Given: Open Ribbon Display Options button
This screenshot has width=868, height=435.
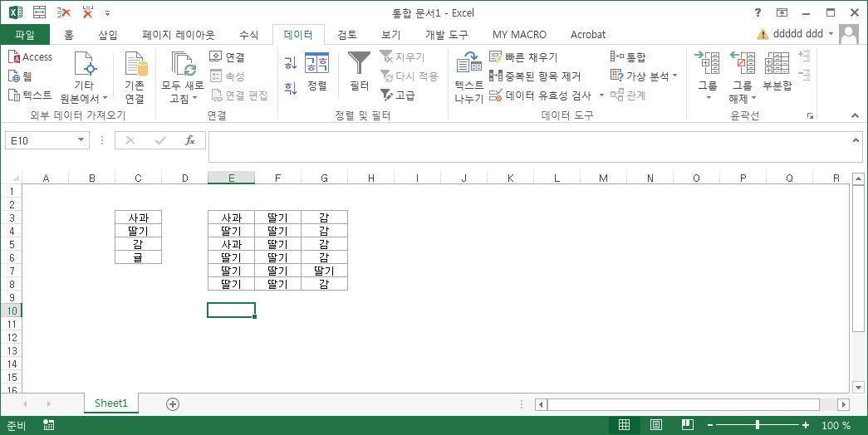Looking at the screenshot, I should [782, 12].
